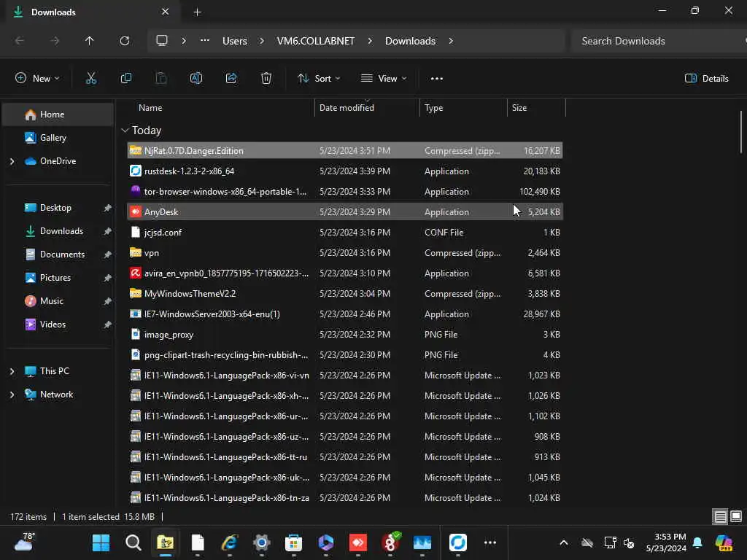The image size is (747, 560).
Task: Open AnyDesk icon in the taskbar
Action: (x=357, y=542)
